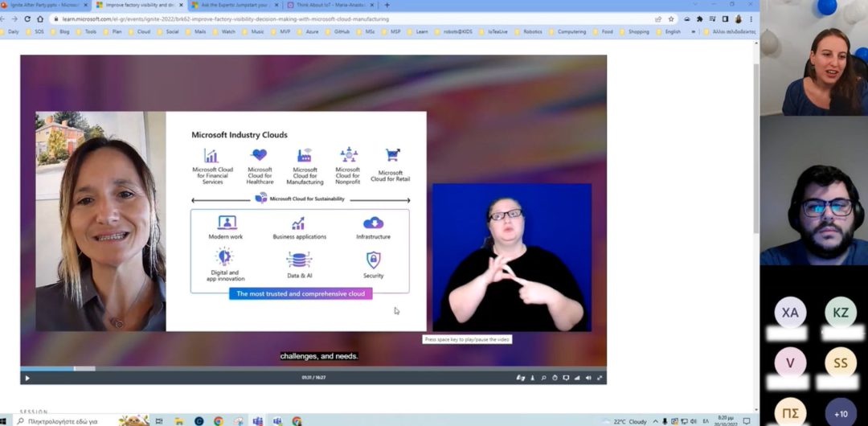Click Microsoft Cloud for Manufacturing on slide
The width and height of the screenshot is (868, 426).
[x=305, y=166]
